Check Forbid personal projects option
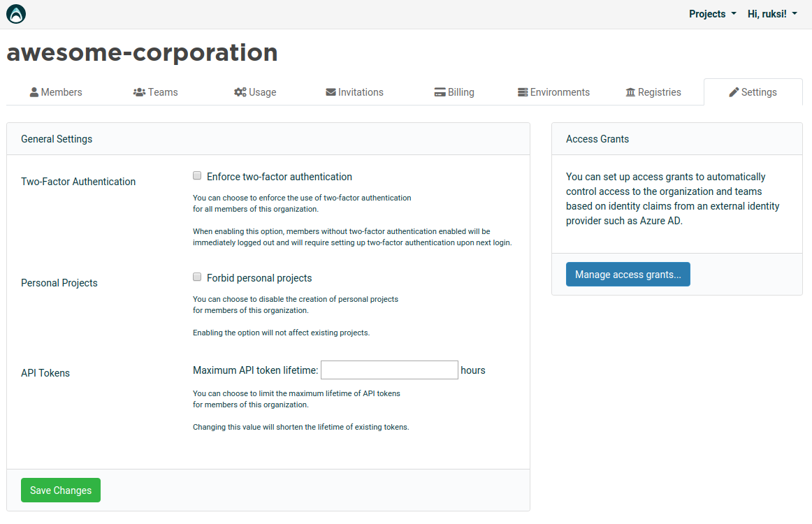The width and height of the screenshot is (812, 524). 197,277
